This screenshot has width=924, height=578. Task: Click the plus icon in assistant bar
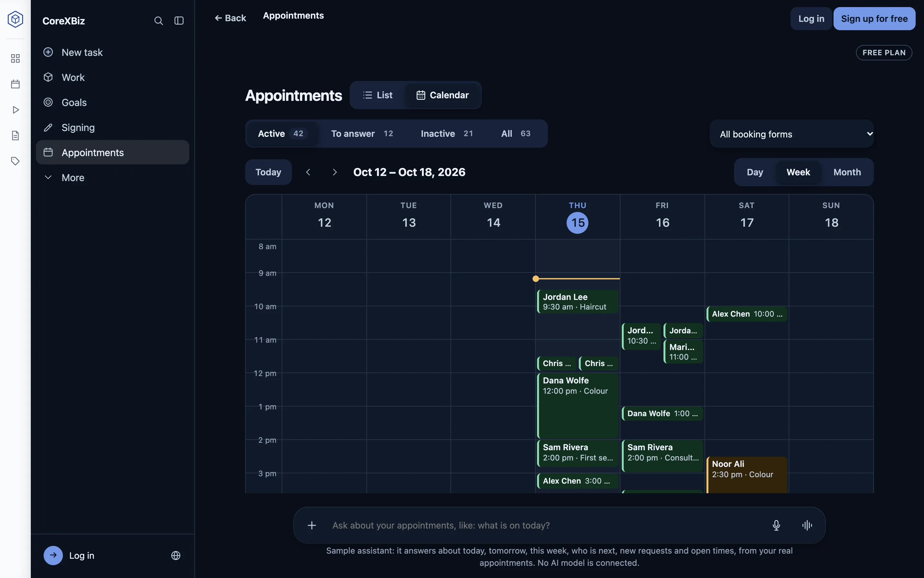(312, 525)
